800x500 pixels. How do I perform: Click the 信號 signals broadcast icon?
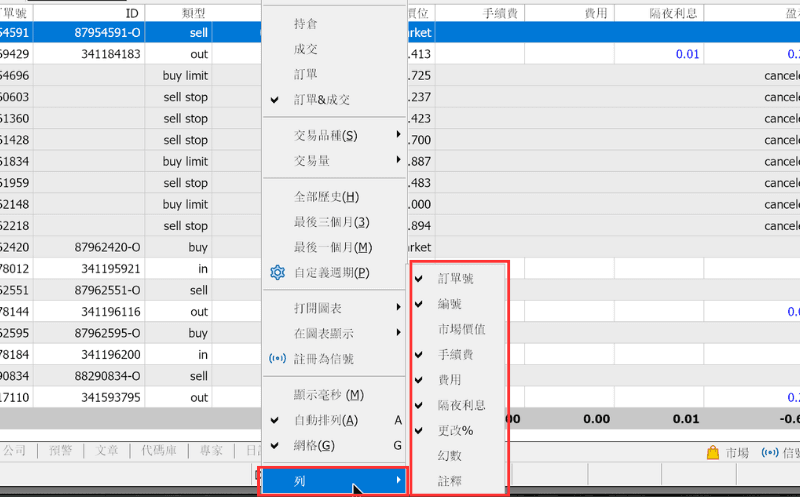(x=769, y=452)
